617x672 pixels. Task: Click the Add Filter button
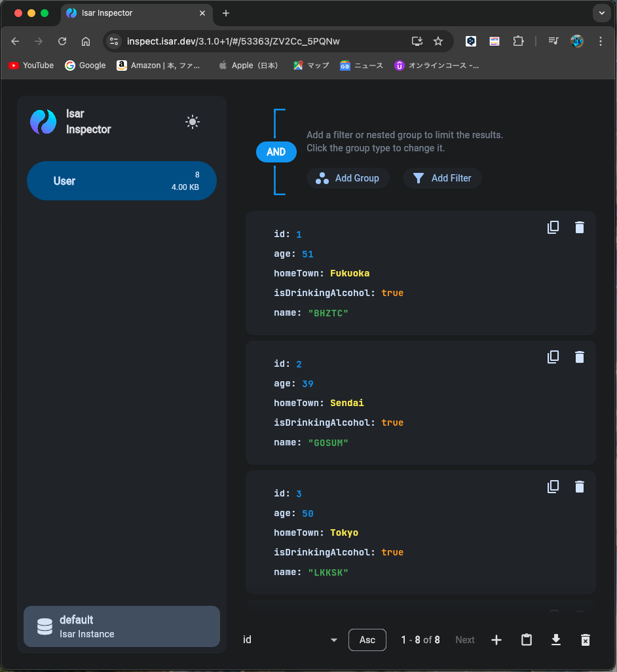tap(442, 178)
